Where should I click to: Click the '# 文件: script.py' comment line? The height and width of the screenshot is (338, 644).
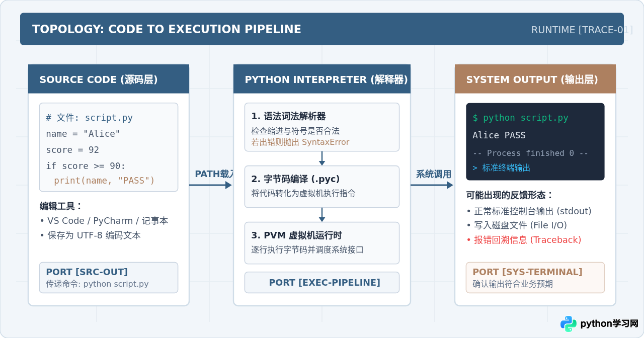tap(89, 118)
